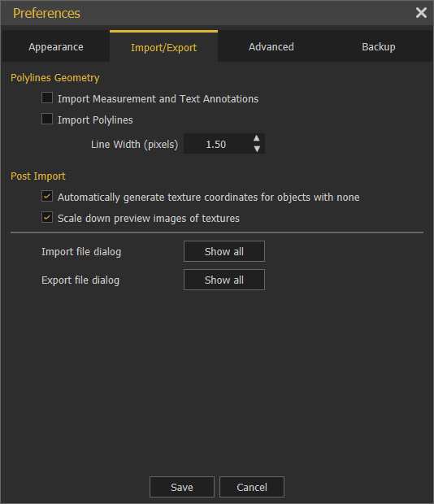The width and height of the screenshot is (434, 504).
Task: Increase Line Width with up arrow
Action: pos(256,138)
